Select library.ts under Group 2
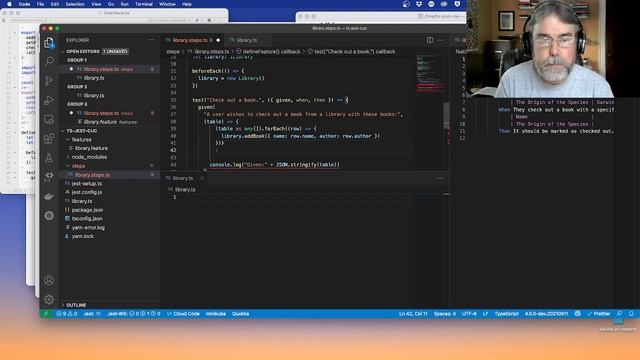Screen dimensions: 640x360 (x=93, y=96)
